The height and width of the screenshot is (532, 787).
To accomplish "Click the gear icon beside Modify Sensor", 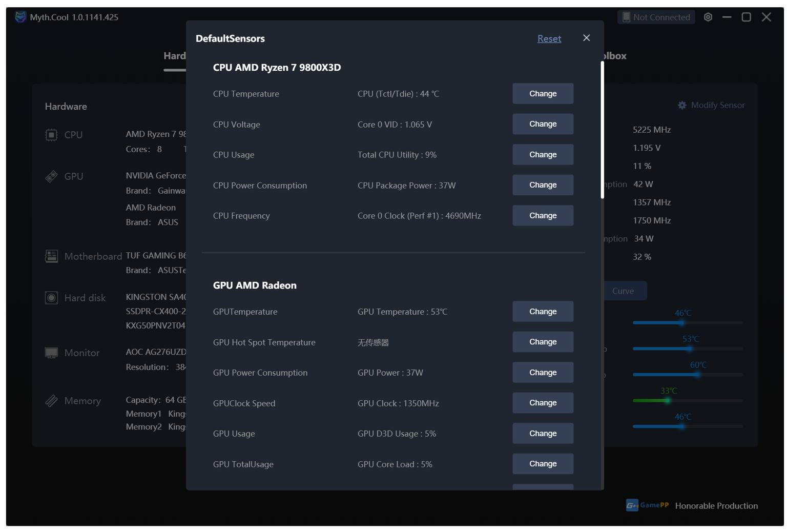I will tap(682, 105).
